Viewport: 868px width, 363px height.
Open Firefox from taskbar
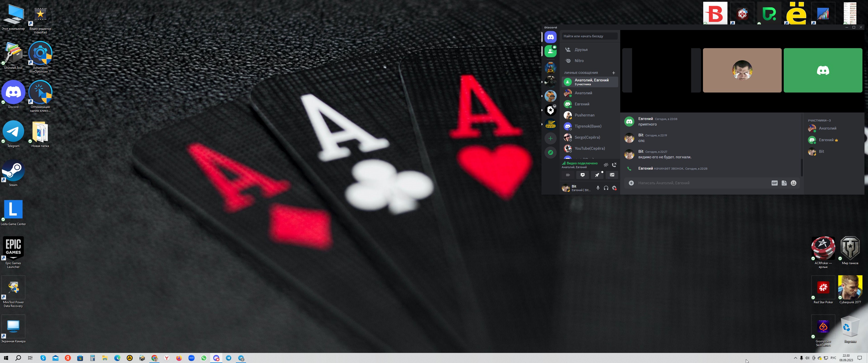coord(179,358)
